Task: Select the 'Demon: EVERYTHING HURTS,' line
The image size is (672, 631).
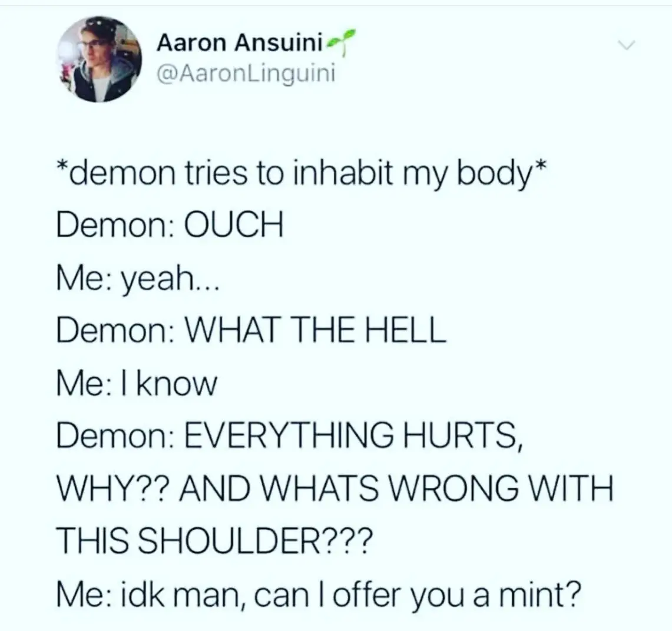Action: [x=289, y=437]
